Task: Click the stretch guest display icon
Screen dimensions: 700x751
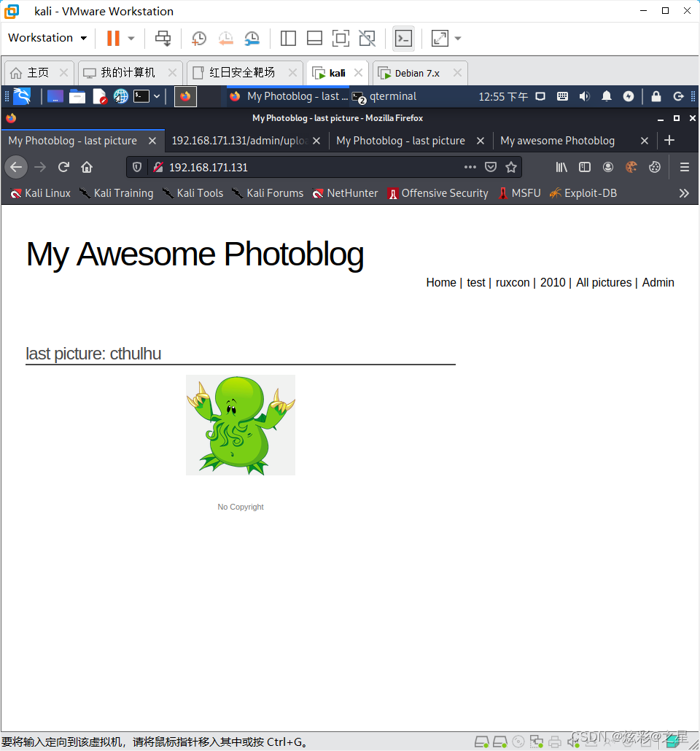Action: click(x=440, y=39)
